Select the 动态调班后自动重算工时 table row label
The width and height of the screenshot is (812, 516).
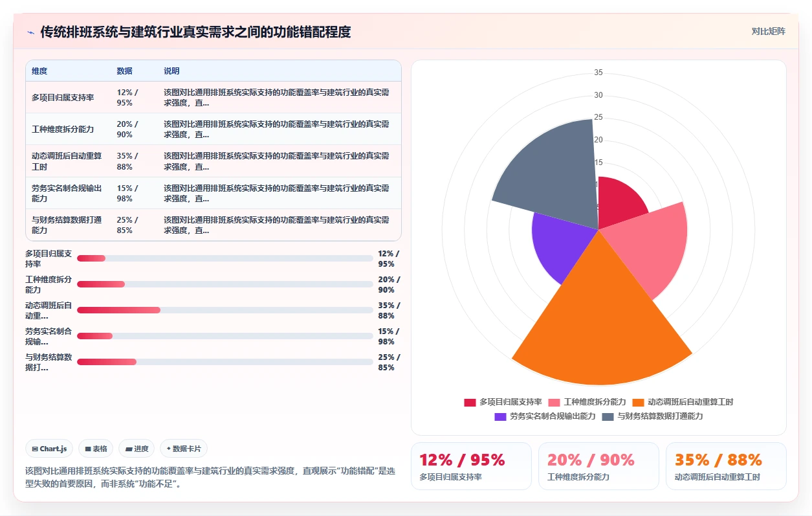(67, 161)
